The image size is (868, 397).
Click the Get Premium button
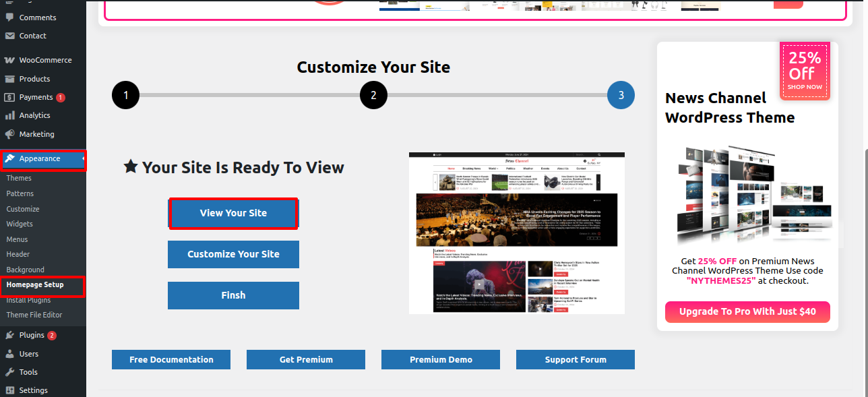(306, 359)
